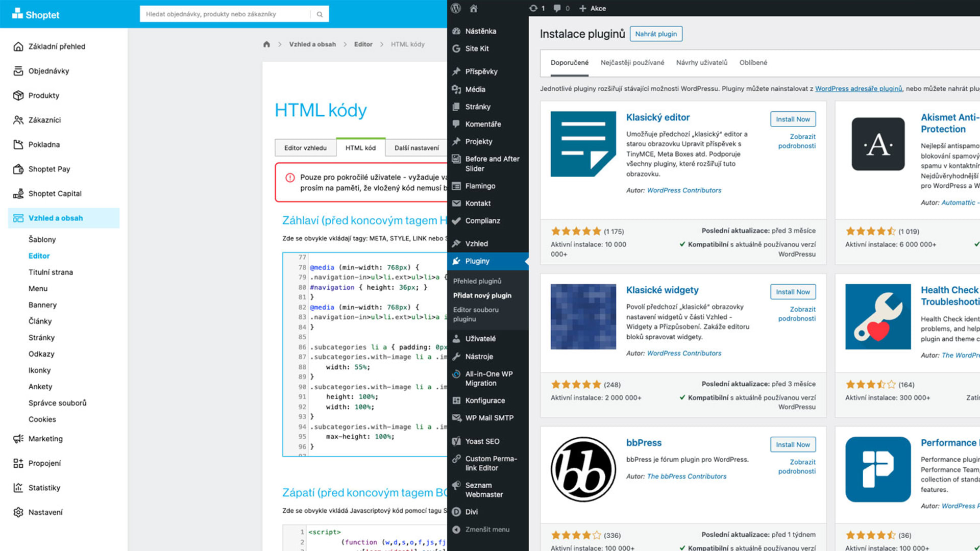Install Now for bbPress
Viewport: 980px width, 551px height.
pyautogui.click(x=793, y=444)
